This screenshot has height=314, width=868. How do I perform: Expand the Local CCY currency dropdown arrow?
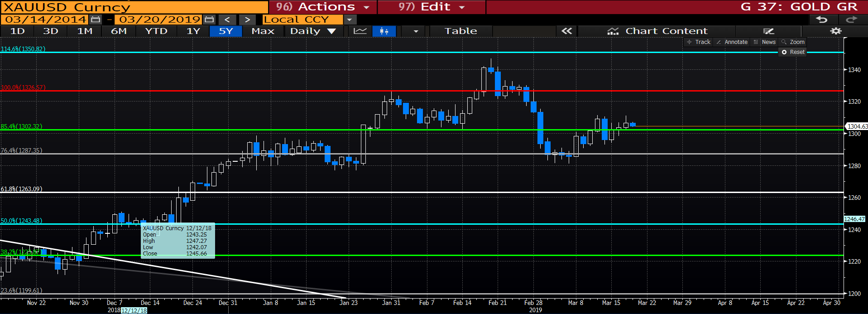tap(350, 19)
